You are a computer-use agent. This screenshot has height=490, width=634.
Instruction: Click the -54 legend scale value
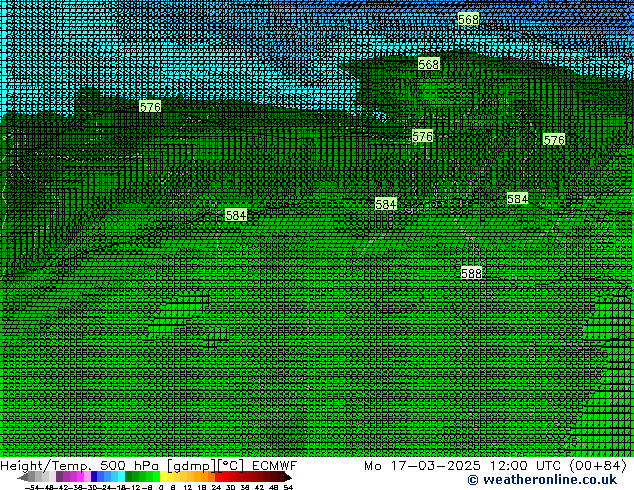34,487
